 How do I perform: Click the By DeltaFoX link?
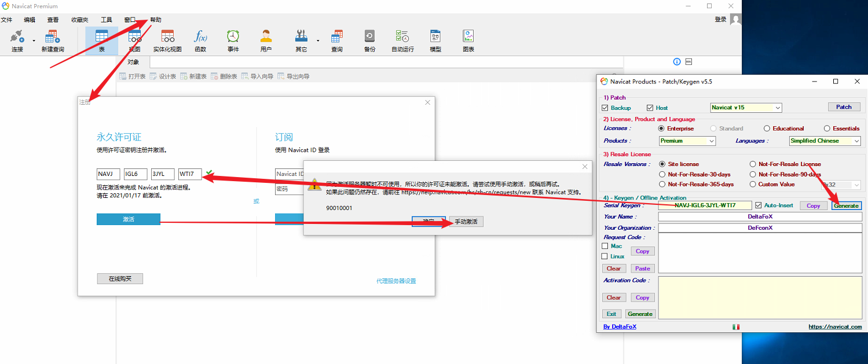[620, 327]
